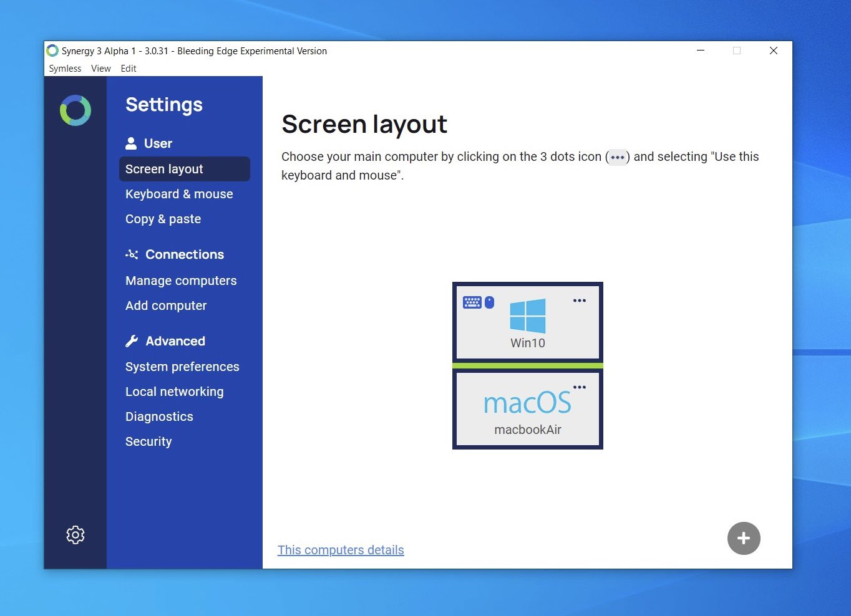Open Security settings
The height and width of the screenshot is (616, 851).
(x=148, y=441)
